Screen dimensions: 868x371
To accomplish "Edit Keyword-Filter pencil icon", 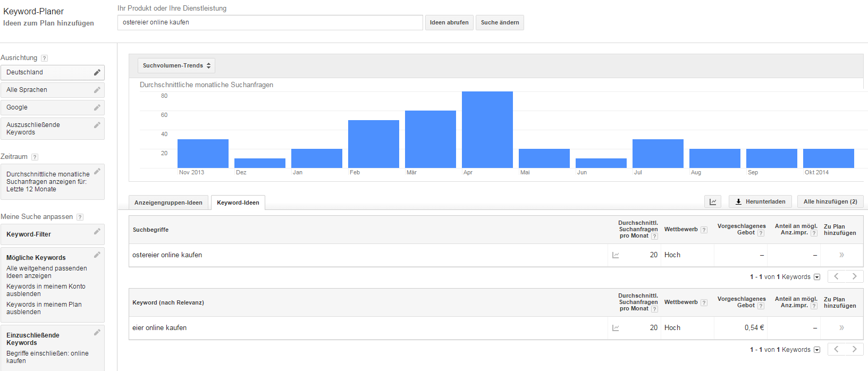I will pyautogui.click(x=97, y=231).
